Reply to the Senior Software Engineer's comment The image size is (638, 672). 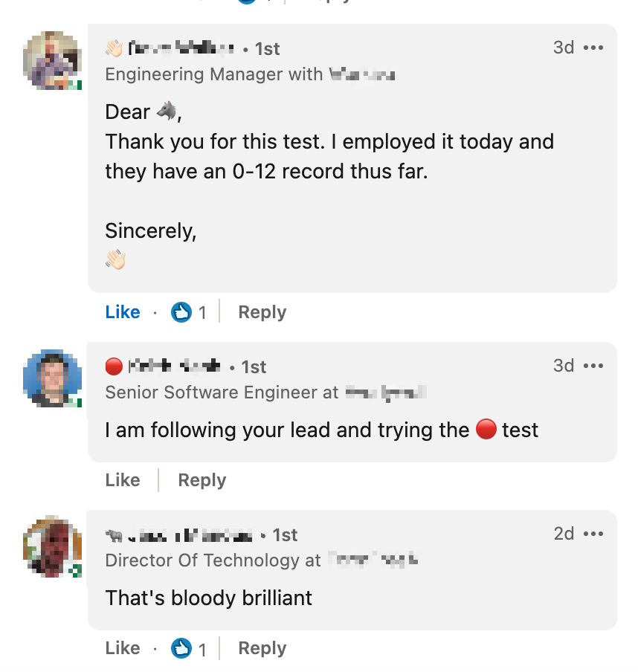[202, 480]
